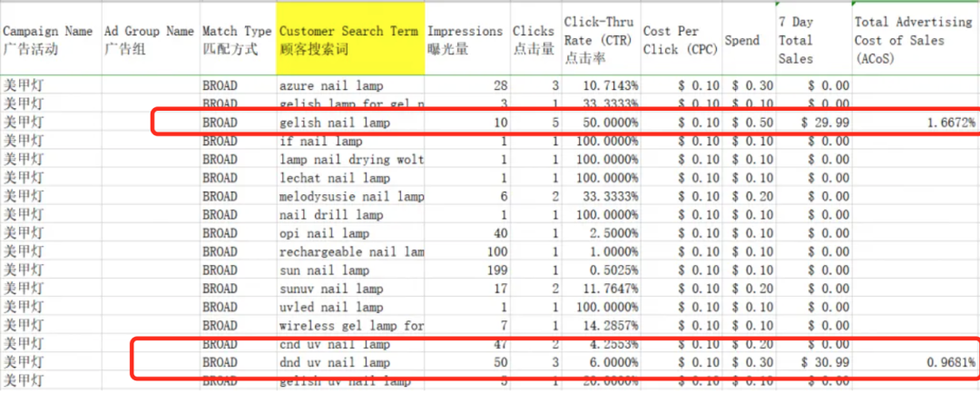
Task: Select the 6.0000% CTR cell
Action: click(x=601, y=363)
